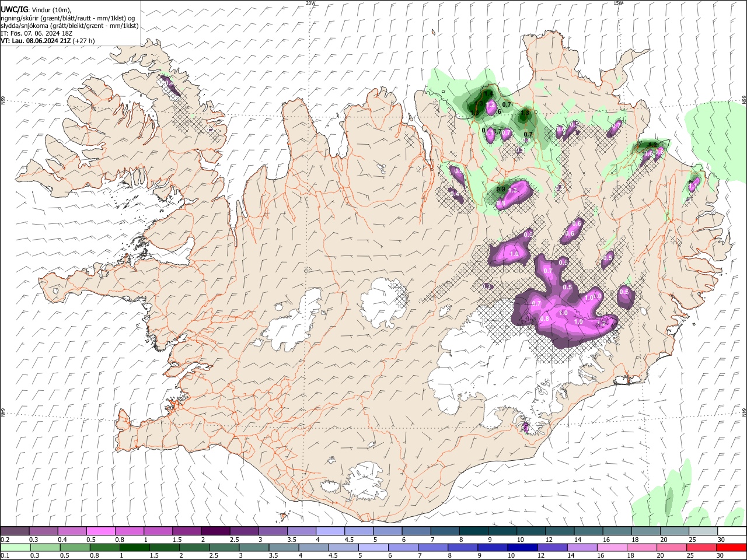This screenshot has width=747, height=560.
Task: Click the 0.1 label on the rain scale
Action: pos(5,556)
